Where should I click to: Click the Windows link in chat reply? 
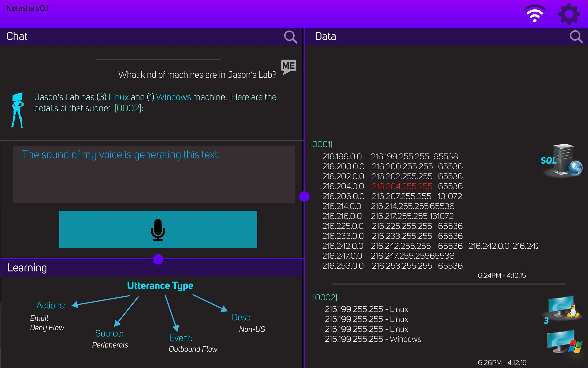click(x=173, y=97)
